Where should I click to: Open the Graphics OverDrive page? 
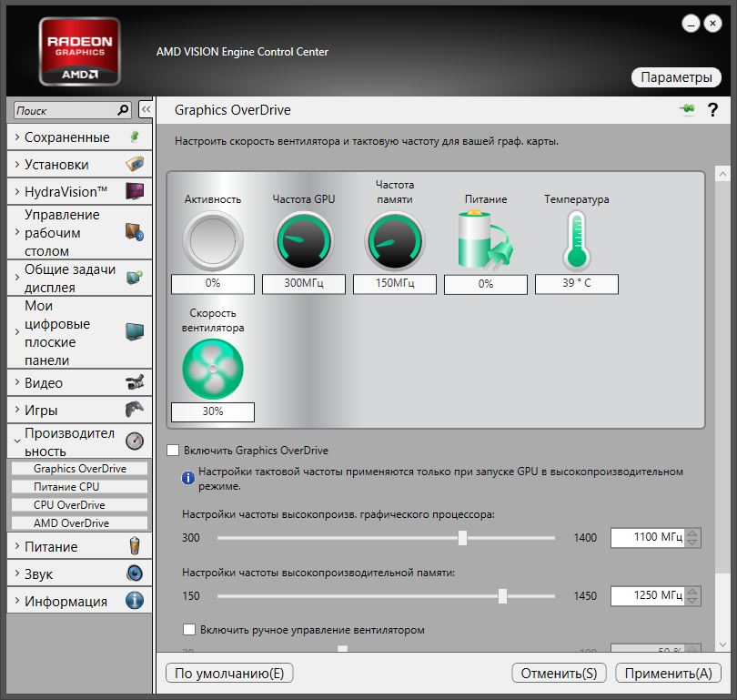pyautogui.click(x=79, y=469)
